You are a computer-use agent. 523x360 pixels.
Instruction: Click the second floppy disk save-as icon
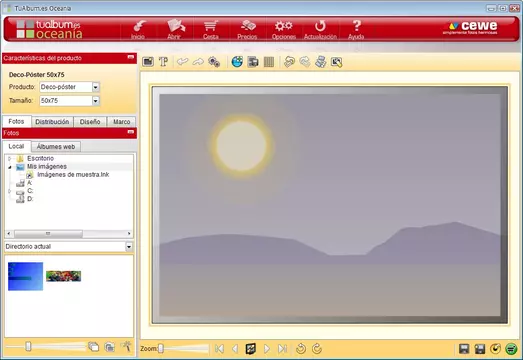pyautogui.click(x=480, y=349)
